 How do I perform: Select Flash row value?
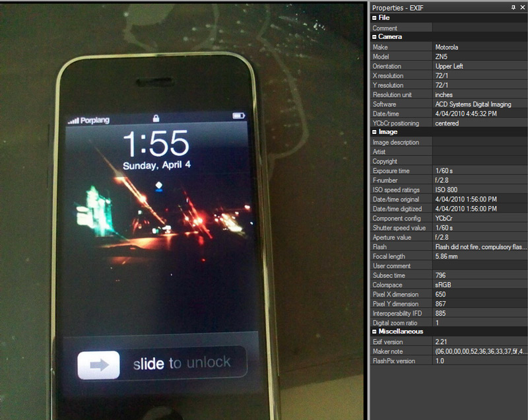point(481,247)
